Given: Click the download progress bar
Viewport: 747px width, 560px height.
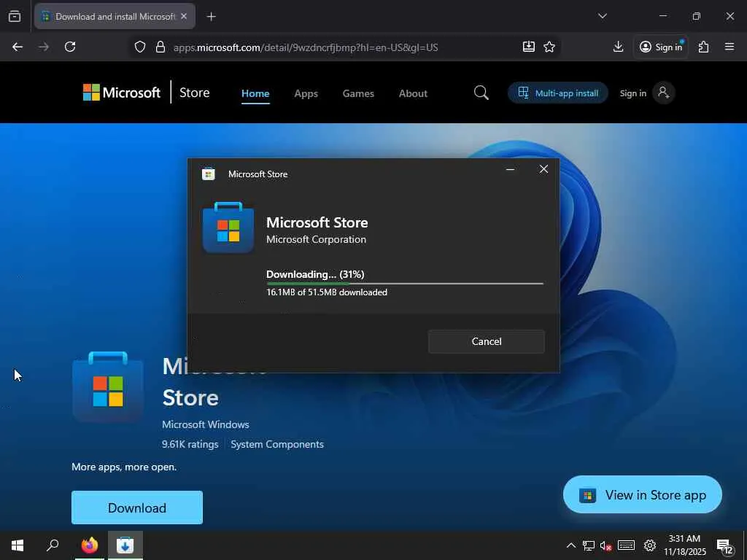Looking at the screenshot, I should 404,284.
